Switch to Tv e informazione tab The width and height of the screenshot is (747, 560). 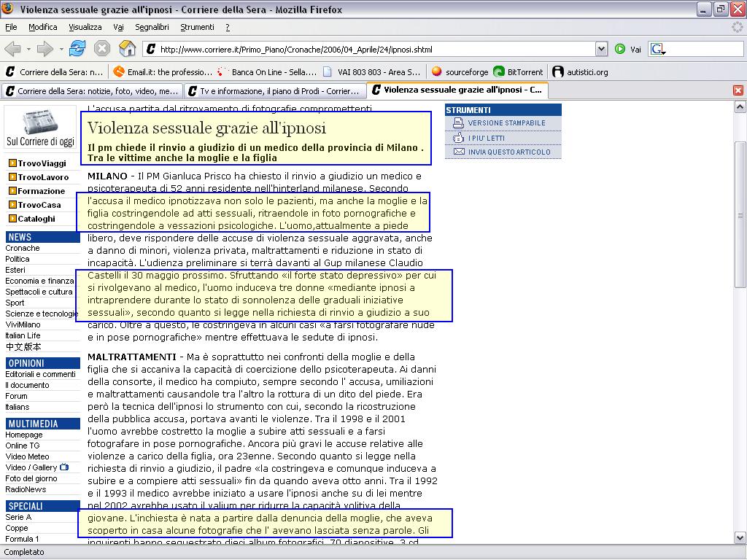click(x=274, y=91)
